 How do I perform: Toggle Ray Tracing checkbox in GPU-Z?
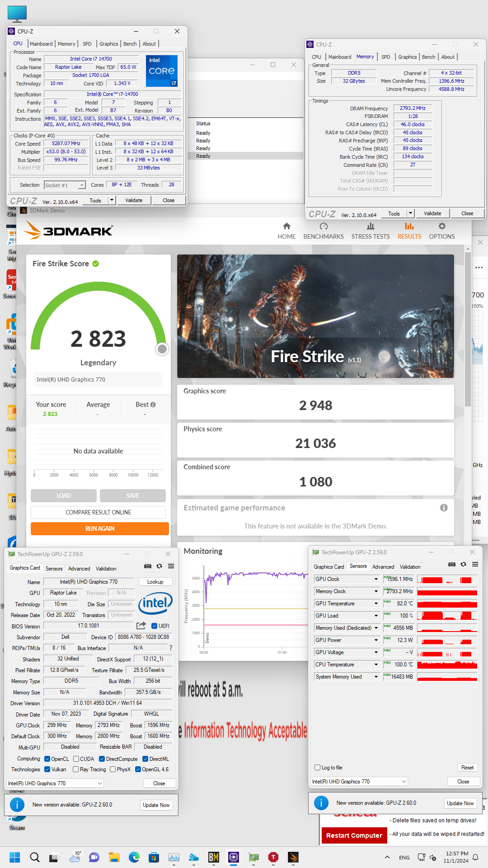[x=76, y=769]
